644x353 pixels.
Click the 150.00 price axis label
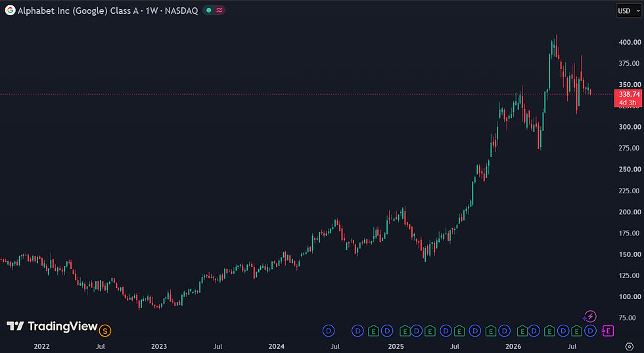click(x=630, y=254)
